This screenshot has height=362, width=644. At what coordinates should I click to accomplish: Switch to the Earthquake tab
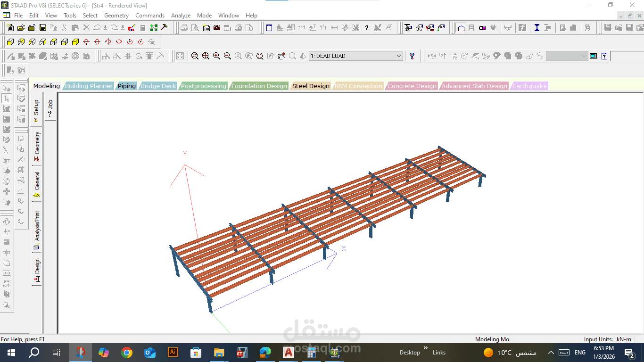pyautogui.click(x=529, y=86)
